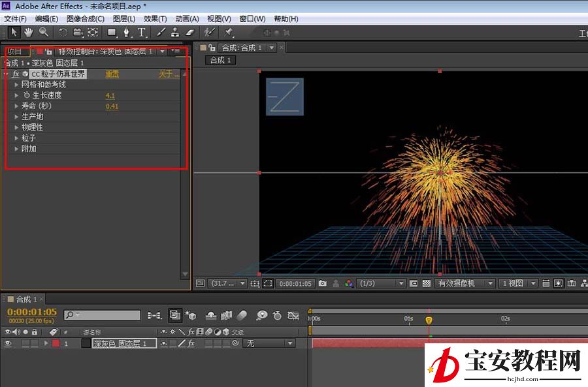
Task: Click 重置 to reset the effect
Action: (112, 74)
